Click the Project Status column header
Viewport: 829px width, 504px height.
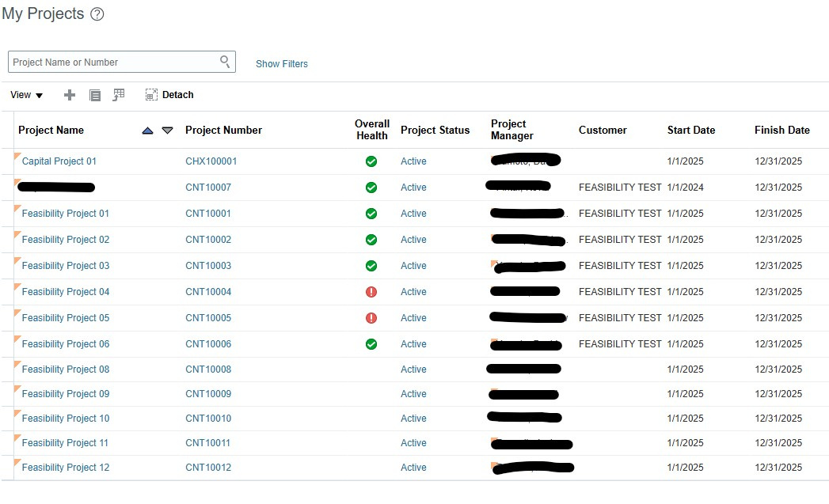[435, 130]
